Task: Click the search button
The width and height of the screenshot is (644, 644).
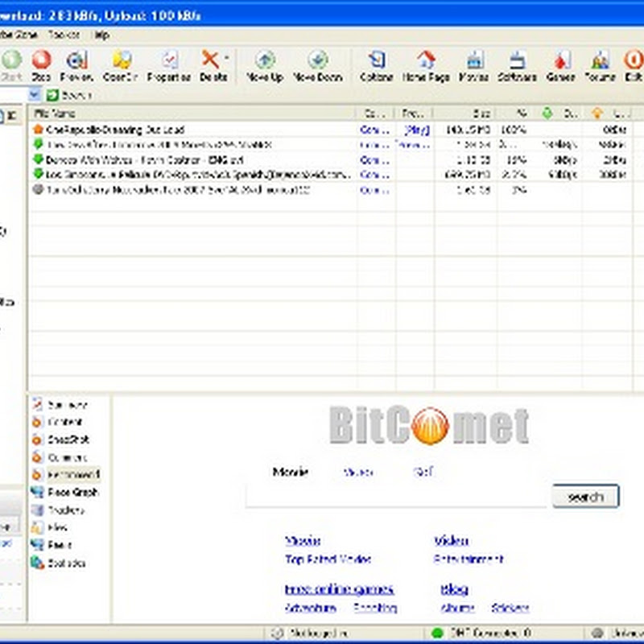Action: point(586,496)
